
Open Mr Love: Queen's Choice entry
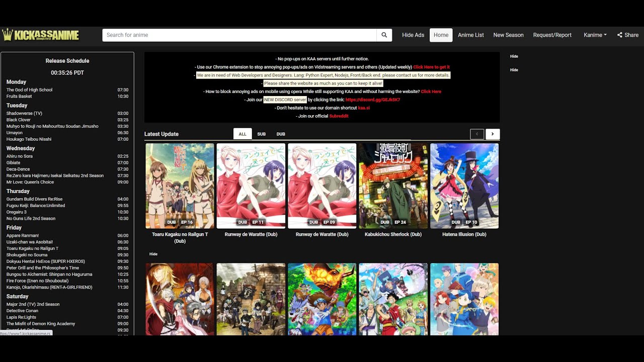(30, 182)
